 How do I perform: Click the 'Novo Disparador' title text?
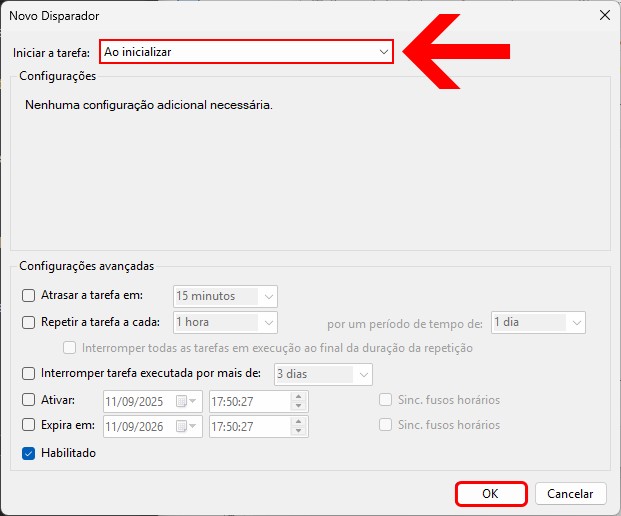tap(54, 16)
